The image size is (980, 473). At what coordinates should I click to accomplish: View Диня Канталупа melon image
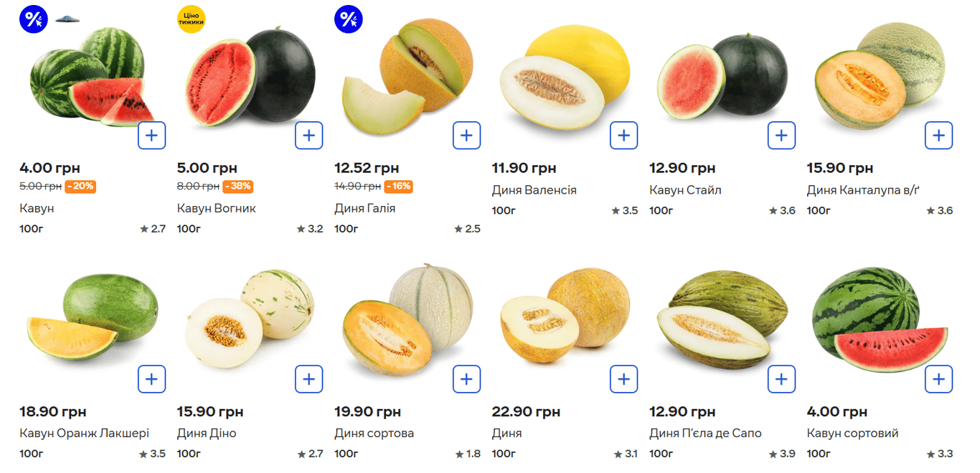point(883,76)
